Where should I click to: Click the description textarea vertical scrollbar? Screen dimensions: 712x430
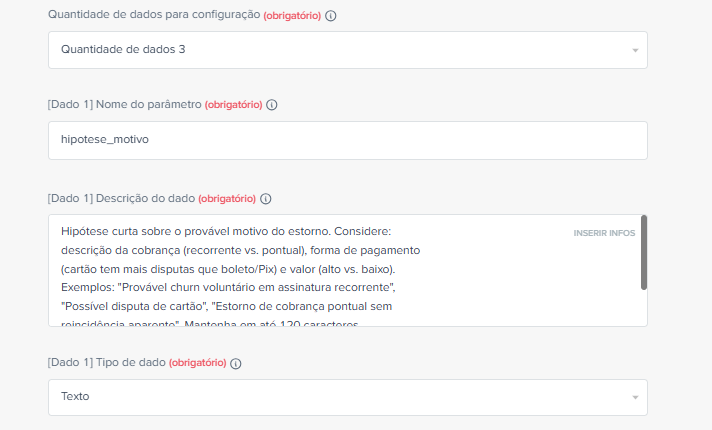click(643, 252)
